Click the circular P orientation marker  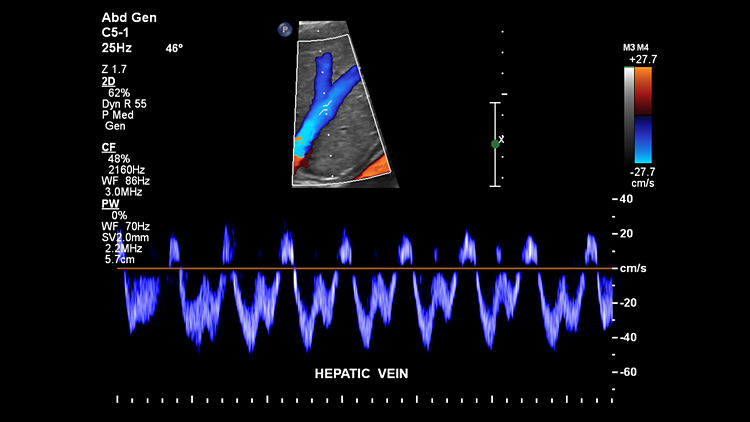[x=285, y=30]
